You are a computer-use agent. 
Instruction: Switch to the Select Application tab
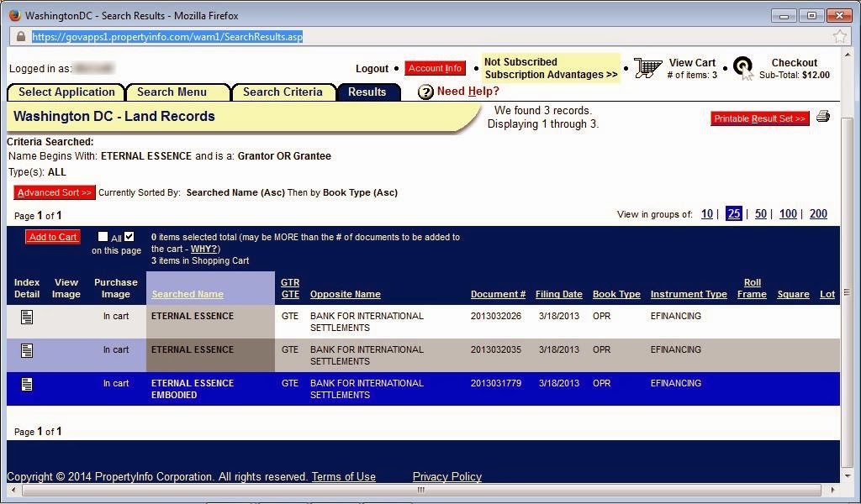66,92
